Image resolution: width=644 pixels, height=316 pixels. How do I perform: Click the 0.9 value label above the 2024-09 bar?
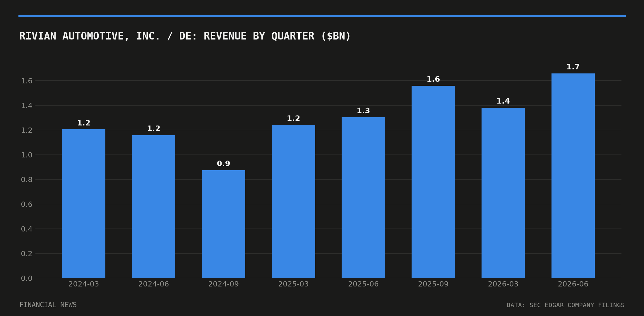coord(224,164)
